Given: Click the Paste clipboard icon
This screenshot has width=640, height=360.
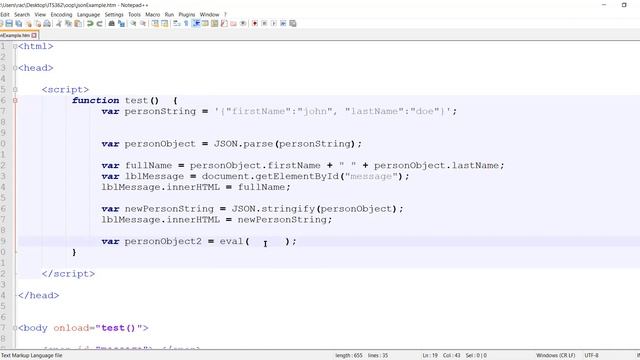Looking at the screenshot, I should click(78, 24).
